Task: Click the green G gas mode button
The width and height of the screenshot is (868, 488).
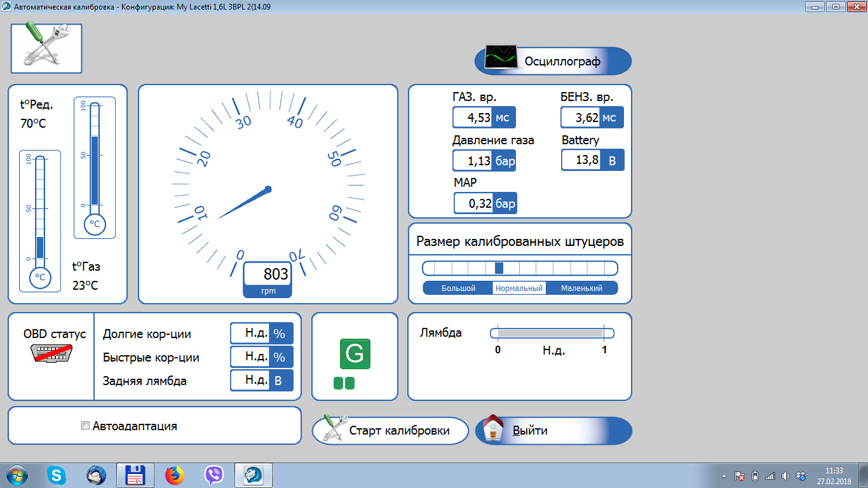Action: click(x=355, y=354)
